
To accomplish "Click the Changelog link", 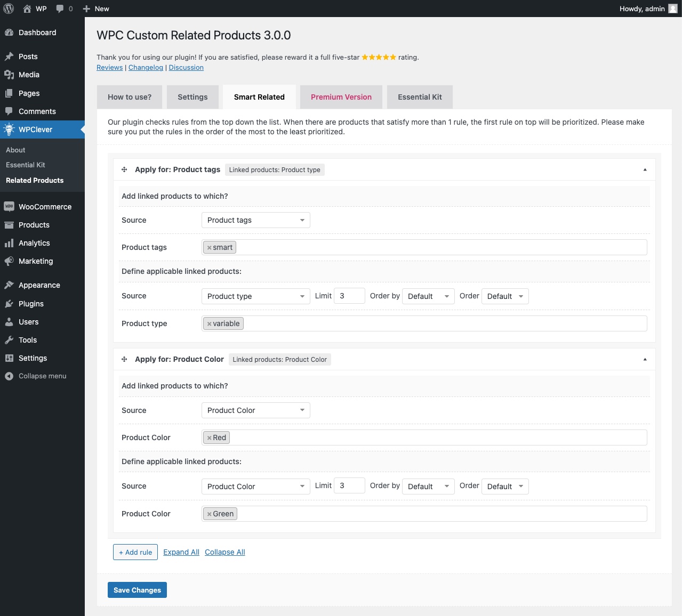I will coord(146,68).
